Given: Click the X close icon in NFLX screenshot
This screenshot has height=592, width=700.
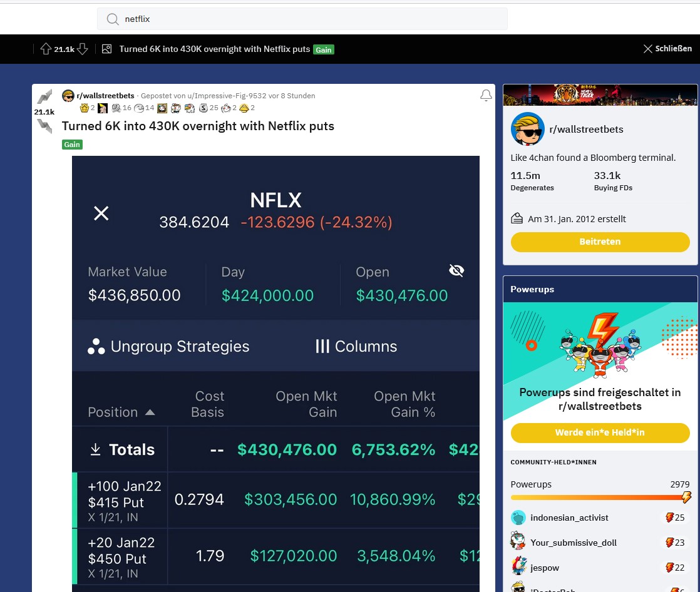Looking at the screenshot, I should (x=101, y=213).
